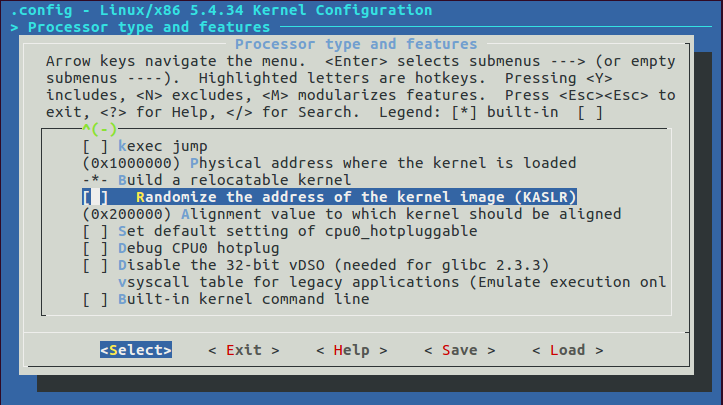Enable Set default setting of cpu0_hotpluggable
Image resolution: width=723 pixels, height=405 pixels.
click(95, 231)
